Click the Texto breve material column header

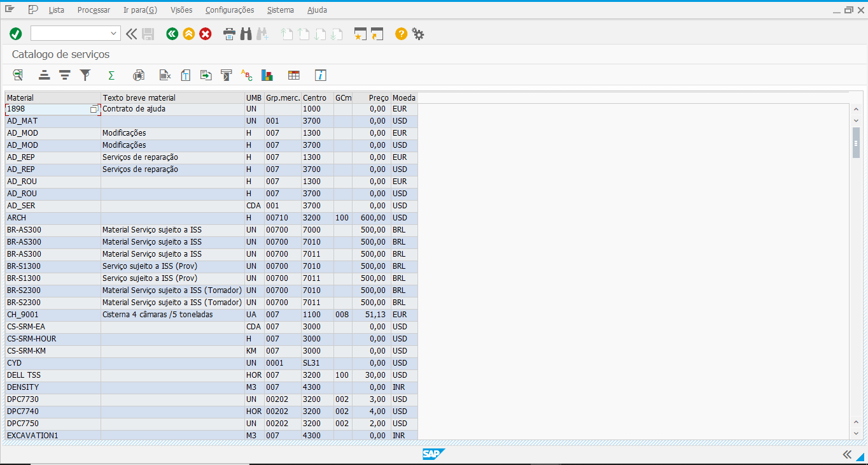tap(172, 97)
